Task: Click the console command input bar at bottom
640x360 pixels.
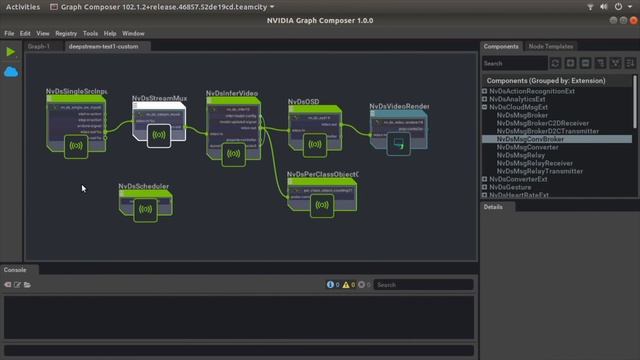Action: click(x=239, y=350)
